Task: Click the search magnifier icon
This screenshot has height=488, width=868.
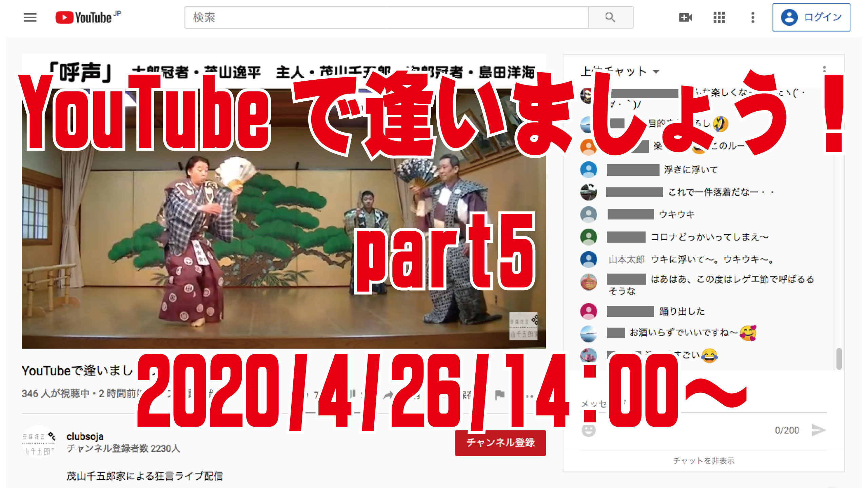Action: pyautogui.click(x=610, y=17)
